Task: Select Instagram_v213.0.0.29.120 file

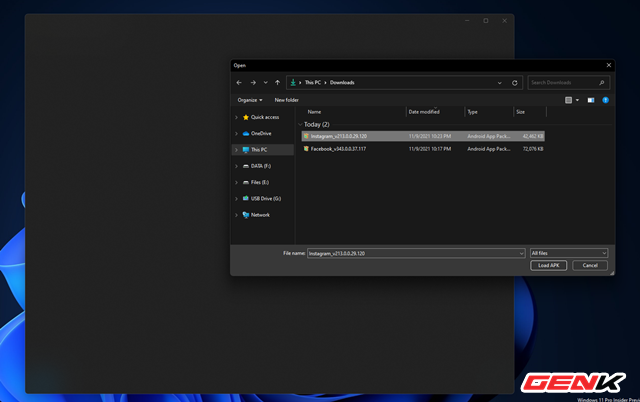Action: [423, 136]
